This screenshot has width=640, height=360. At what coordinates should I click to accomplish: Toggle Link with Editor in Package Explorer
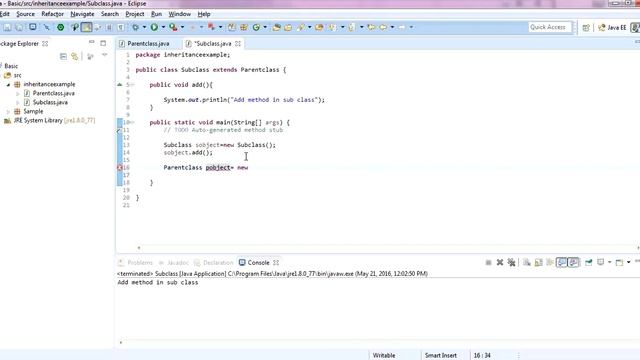coord(75,56)
